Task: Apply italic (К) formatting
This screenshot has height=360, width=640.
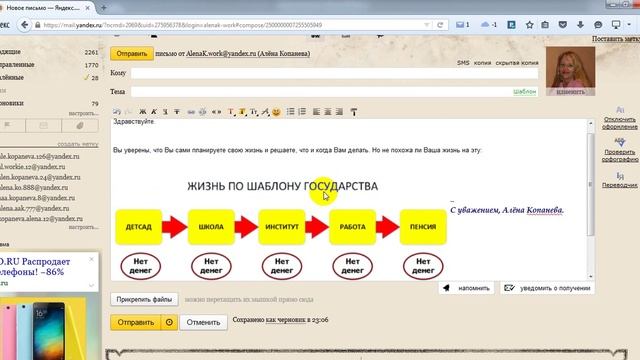Action: (x=154, y=111)
